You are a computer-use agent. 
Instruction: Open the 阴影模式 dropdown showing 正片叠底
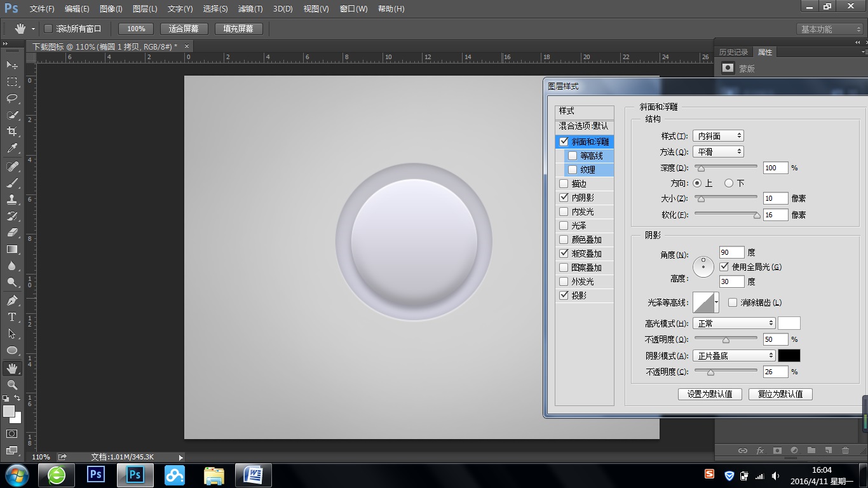point(734,356)
